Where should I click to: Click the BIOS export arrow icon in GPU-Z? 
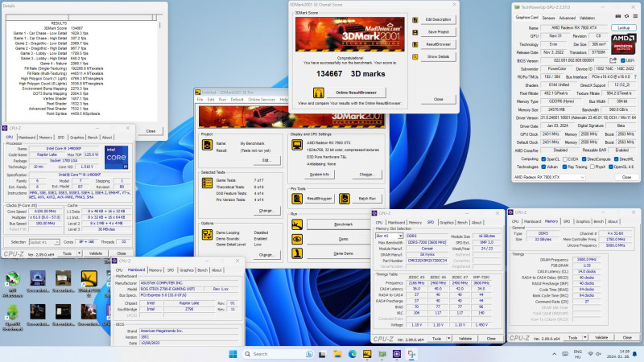[613, 60]
